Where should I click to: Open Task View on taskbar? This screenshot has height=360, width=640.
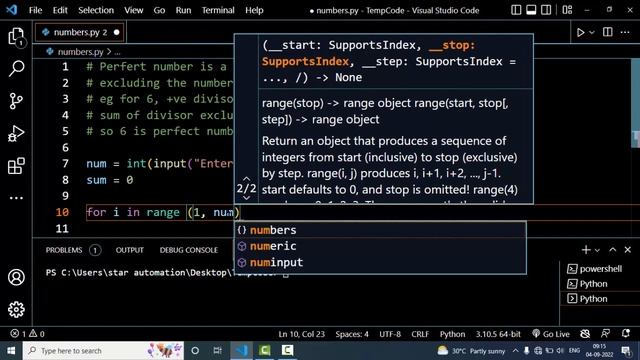click(x=217, y=351)
